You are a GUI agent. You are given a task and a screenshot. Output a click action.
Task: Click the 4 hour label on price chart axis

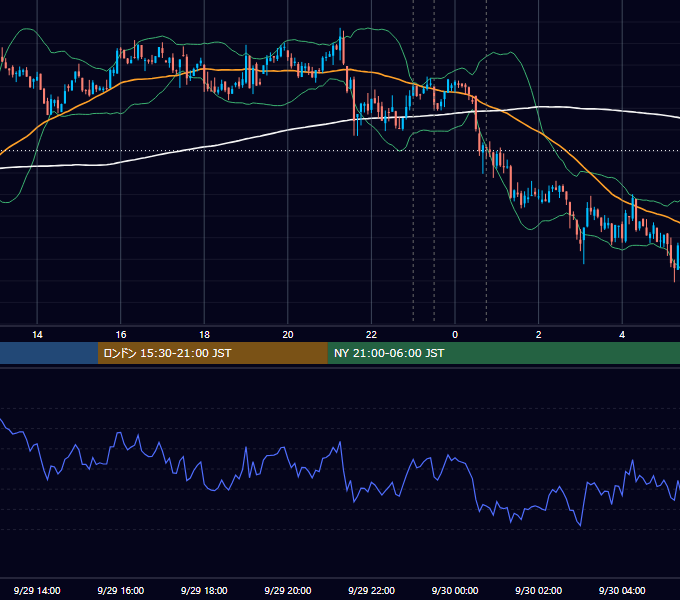[622, 335]
